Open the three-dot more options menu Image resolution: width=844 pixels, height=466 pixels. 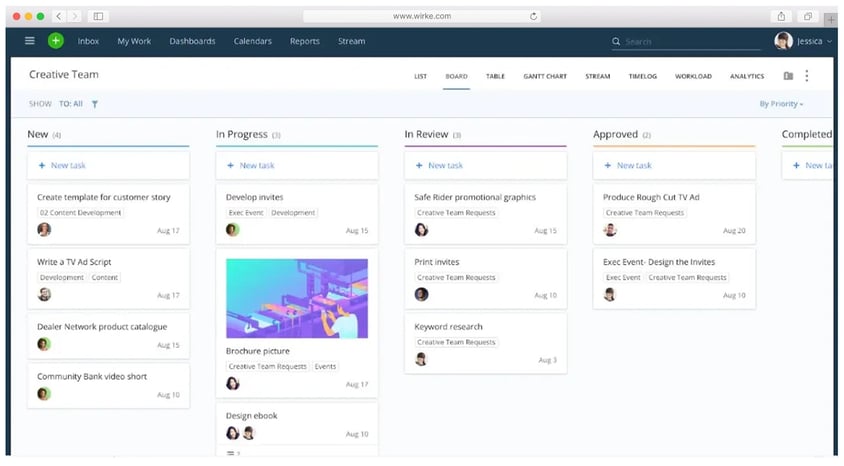(807, 76)
